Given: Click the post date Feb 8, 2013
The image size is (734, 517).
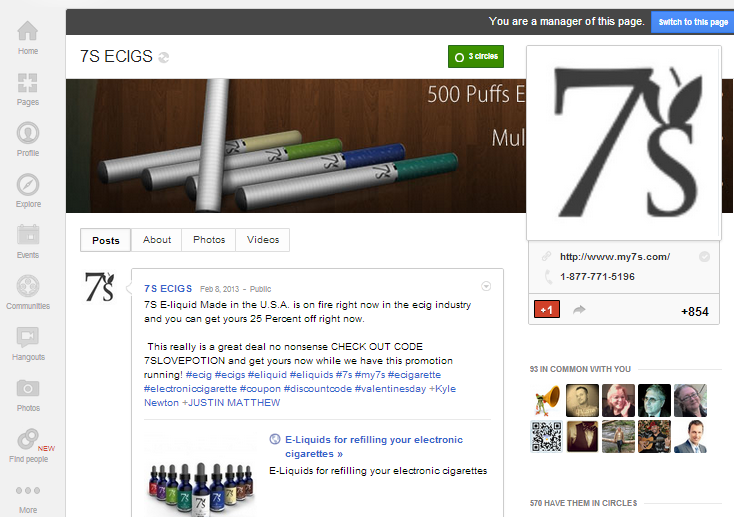Looking at the screenshot, I should (220, 289).
